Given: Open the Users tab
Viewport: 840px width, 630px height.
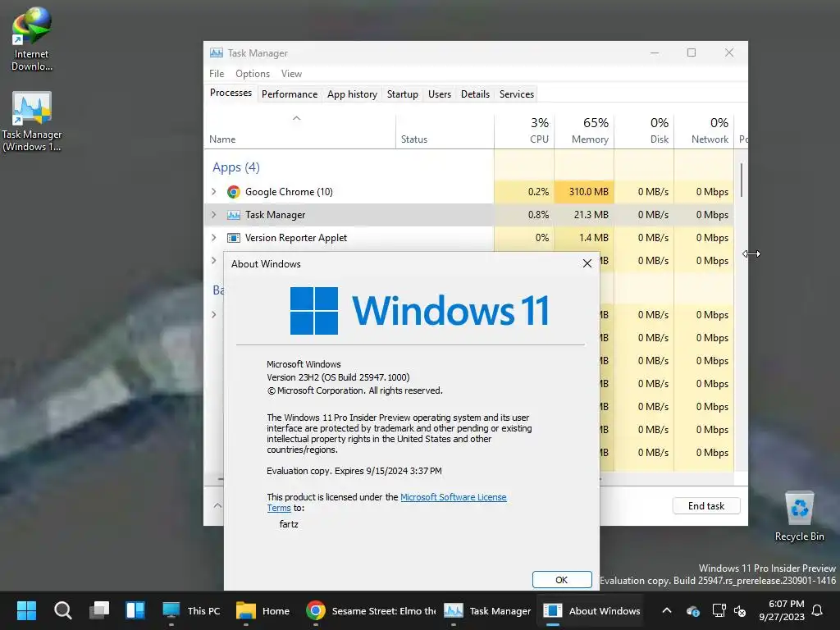Looking at the screenshot, I should pyautogui.click(x=440, y=94).
